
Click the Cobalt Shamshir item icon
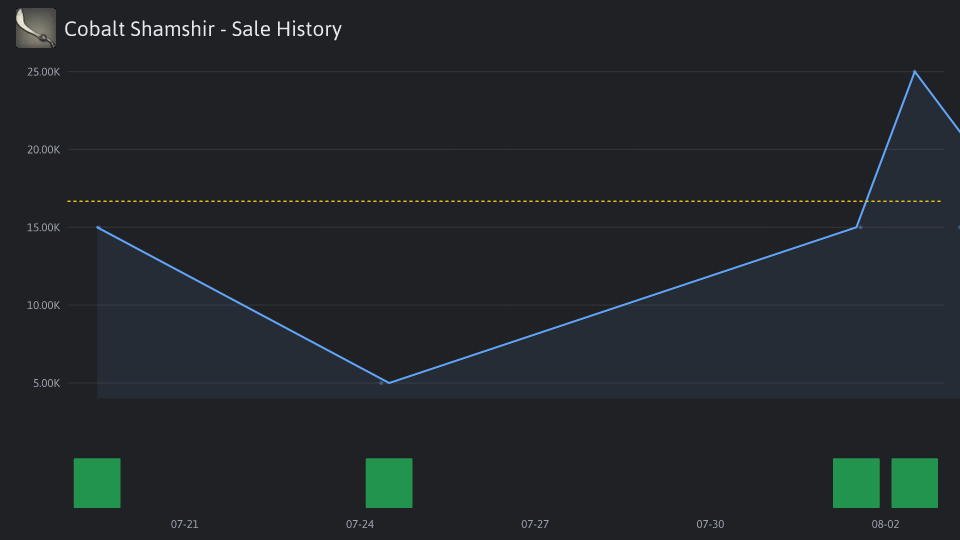click(x=36, y=28)
